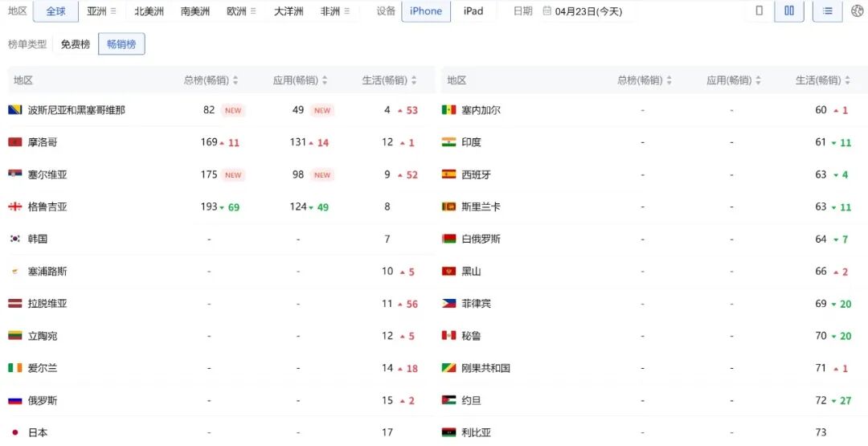Click the 爱尔兰 flag icon
Screen dimensions: 868x446
(x=15, y=367)
